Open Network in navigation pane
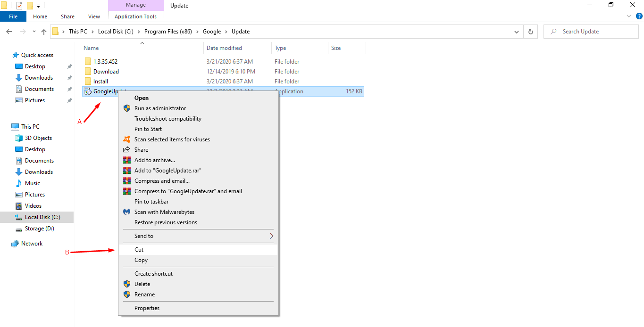The height and width of the screenshot is (327, 644). pos(32,244)
